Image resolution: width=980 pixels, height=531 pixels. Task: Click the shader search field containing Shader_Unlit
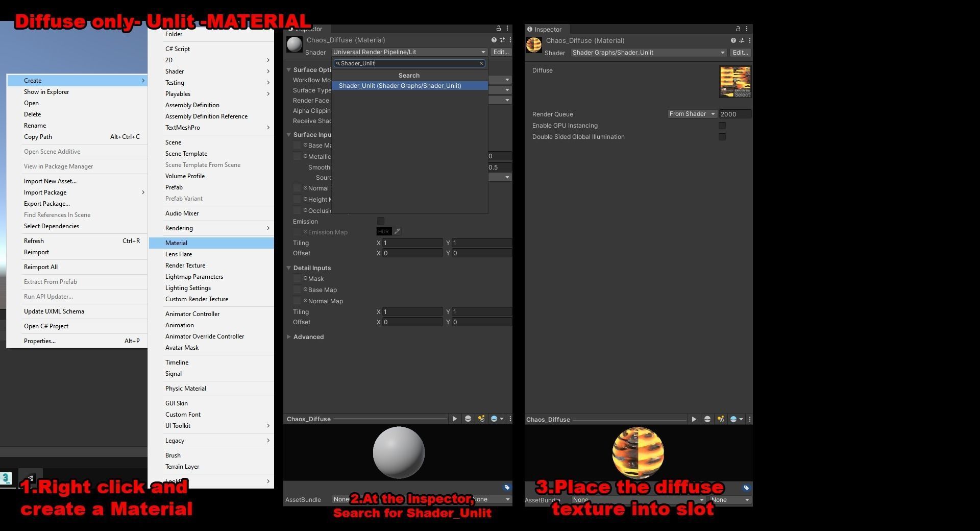coord(409,63)
